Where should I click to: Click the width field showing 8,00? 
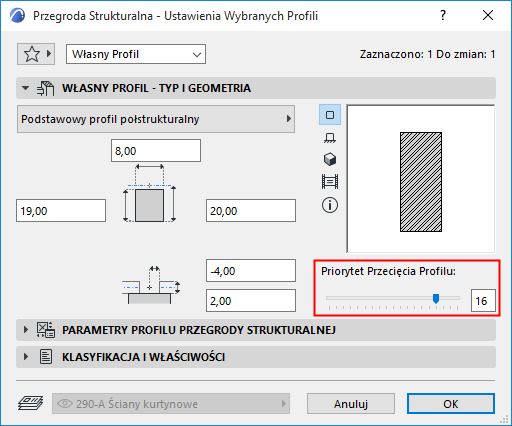click(x=156, y=151)
